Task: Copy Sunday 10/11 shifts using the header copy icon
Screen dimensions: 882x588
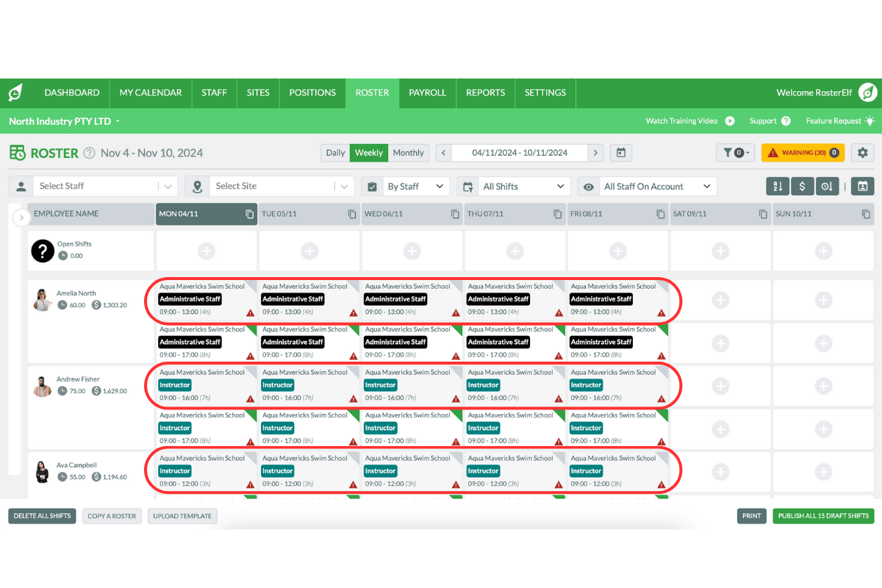Action: [x=867, y=214]
